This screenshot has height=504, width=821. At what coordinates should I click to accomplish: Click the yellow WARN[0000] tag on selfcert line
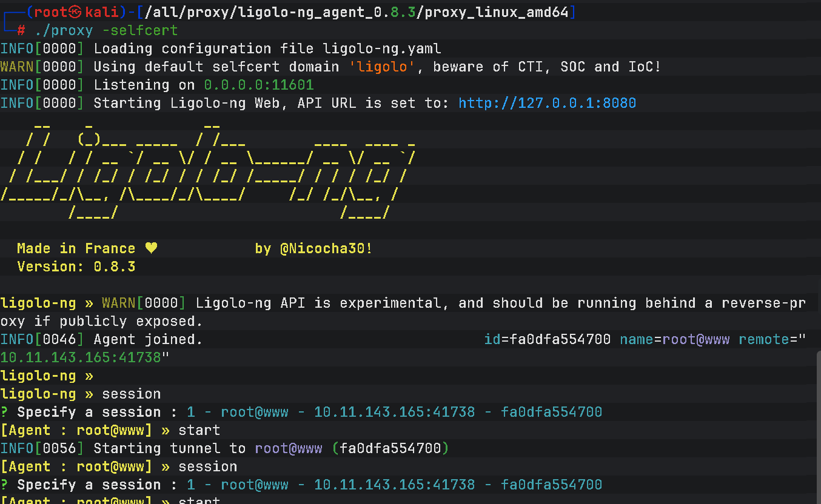pyautogui.click(x=42, y=67)
